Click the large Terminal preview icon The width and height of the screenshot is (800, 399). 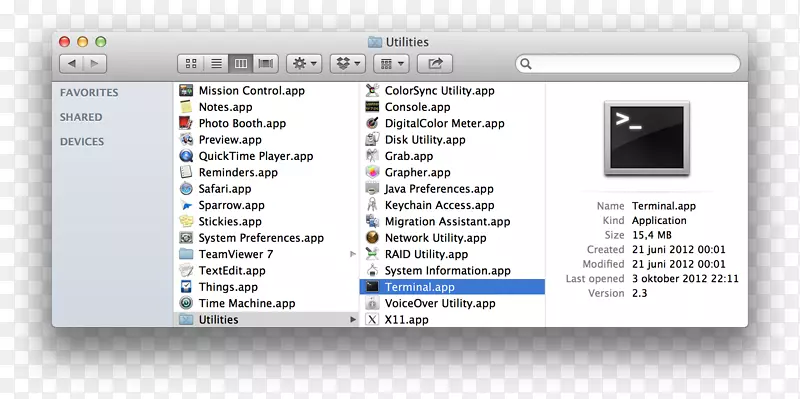(647, 138)
